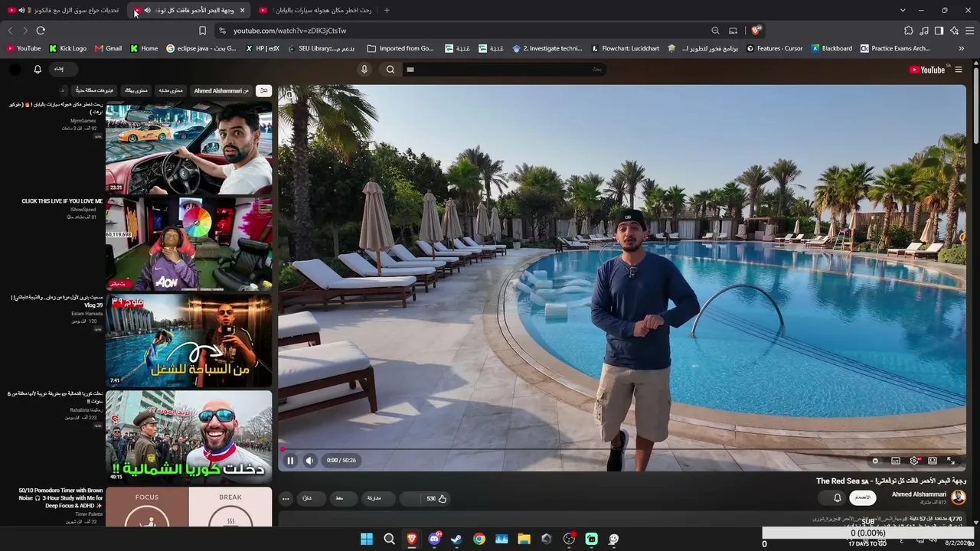Screen dimensions: 980x551
Task: Launch Discord from the taskbar
Action: 434,539
